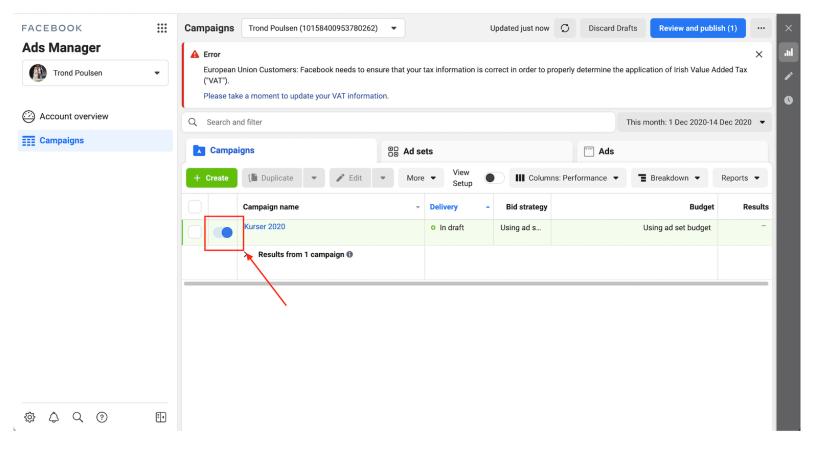The image size is (814, 460).
Task: Open the Facebook apps grid menu
Action: coord(162,28)
